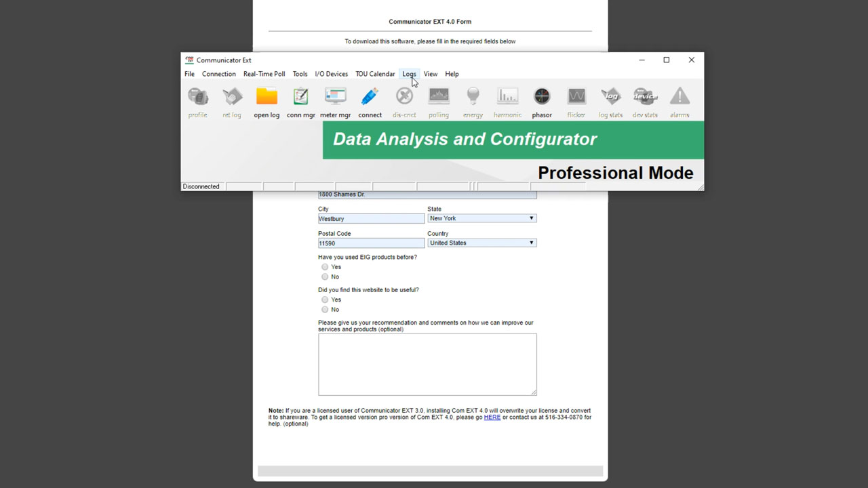
Task: Click the Postal Code field with 11590
Action: point(372,243)
